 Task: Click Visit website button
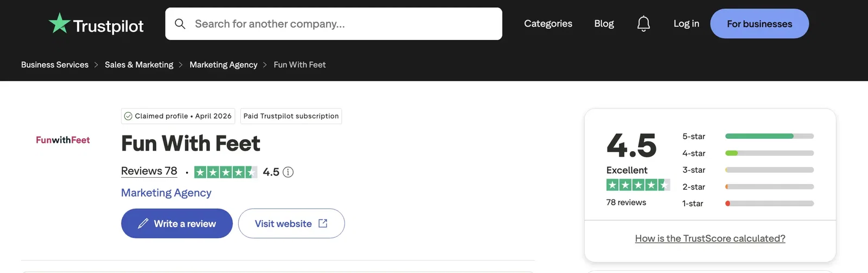click(x=291, y=224)
